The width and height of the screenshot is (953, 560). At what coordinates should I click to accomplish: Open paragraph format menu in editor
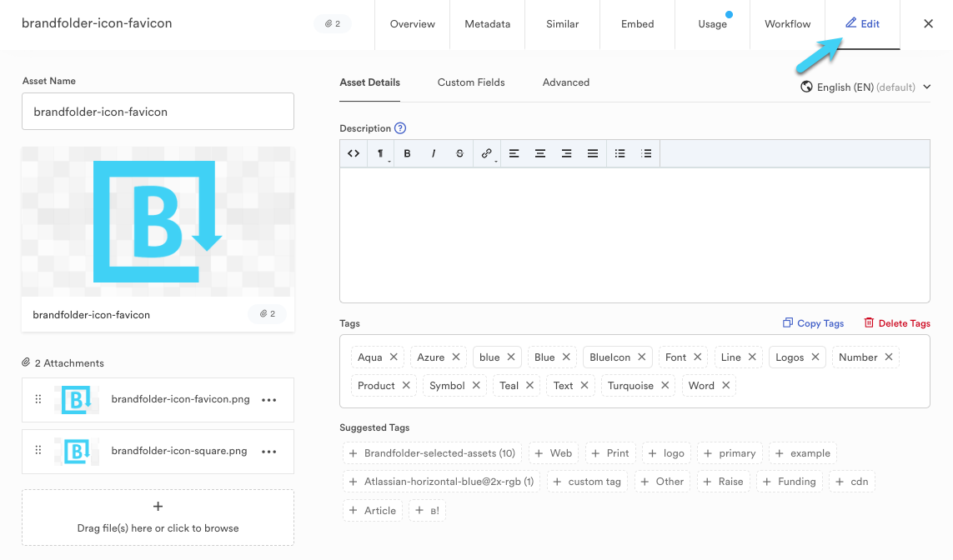coord(380,153)
